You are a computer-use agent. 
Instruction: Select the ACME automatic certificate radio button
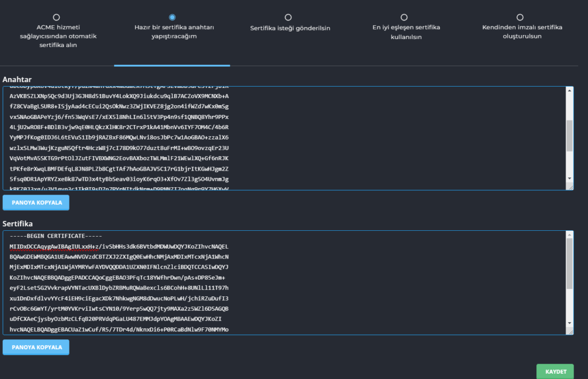click(56, 17)
